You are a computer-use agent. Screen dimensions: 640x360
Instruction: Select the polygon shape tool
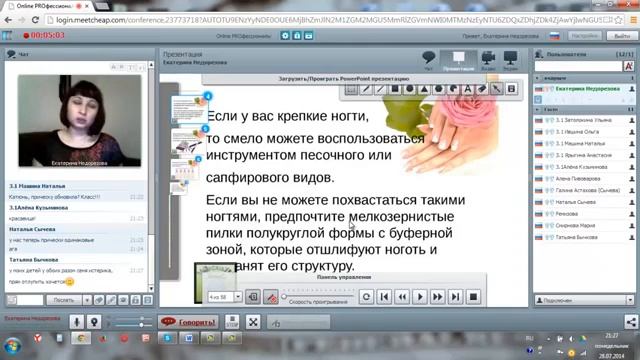[439, 89]
